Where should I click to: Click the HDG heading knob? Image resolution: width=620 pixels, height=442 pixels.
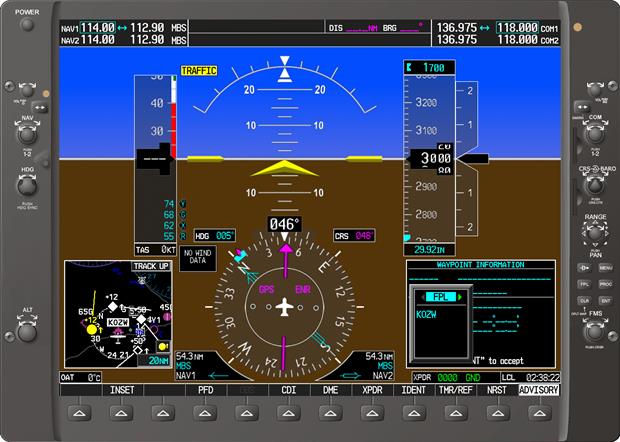click(x=27, y=186)
